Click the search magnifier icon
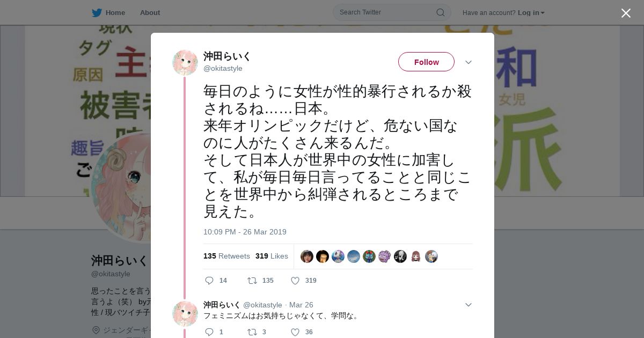The image size is (644, 338). tap(441, 12)
